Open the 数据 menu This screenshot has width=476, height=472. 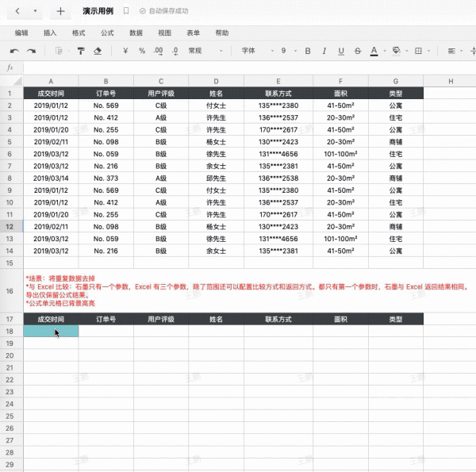tap(136, 33)
